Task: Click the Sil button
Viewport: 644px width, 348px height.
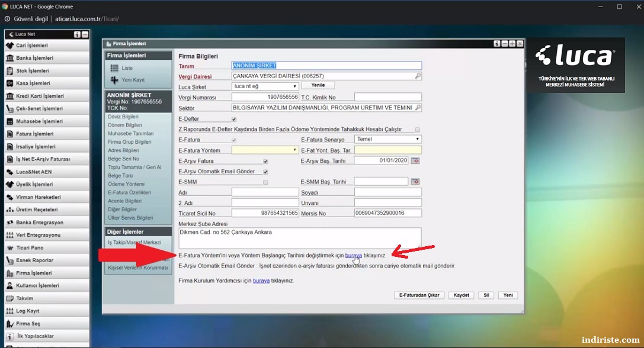Action: click(x=486, y=295)
